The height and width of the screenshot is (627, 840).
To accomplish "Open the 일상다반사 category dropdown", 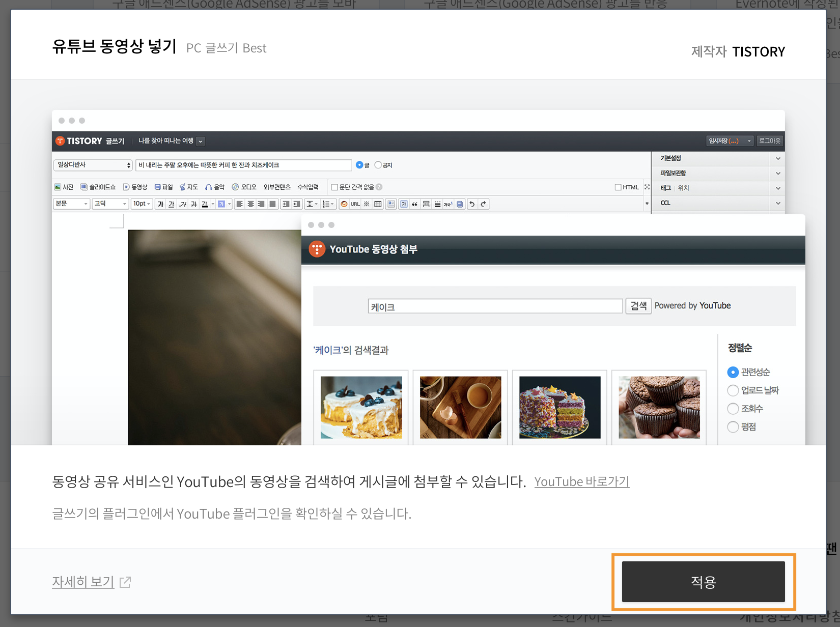I will tap(93, 165).
